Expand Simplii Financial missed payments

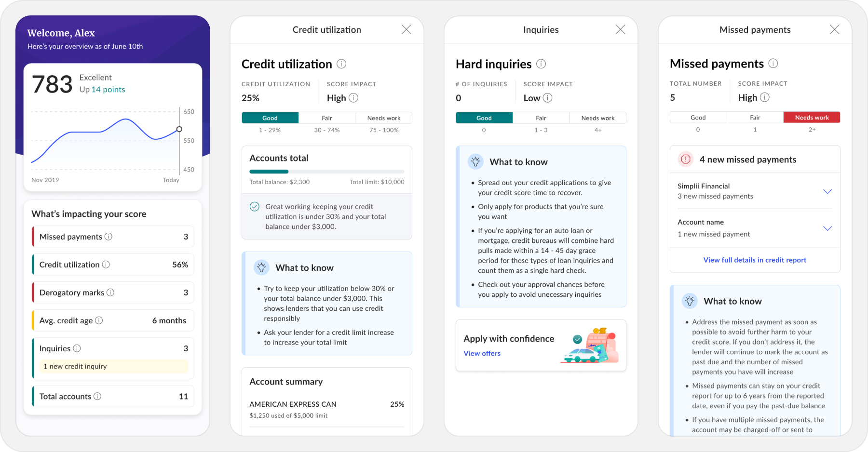[x=827, y=191]
